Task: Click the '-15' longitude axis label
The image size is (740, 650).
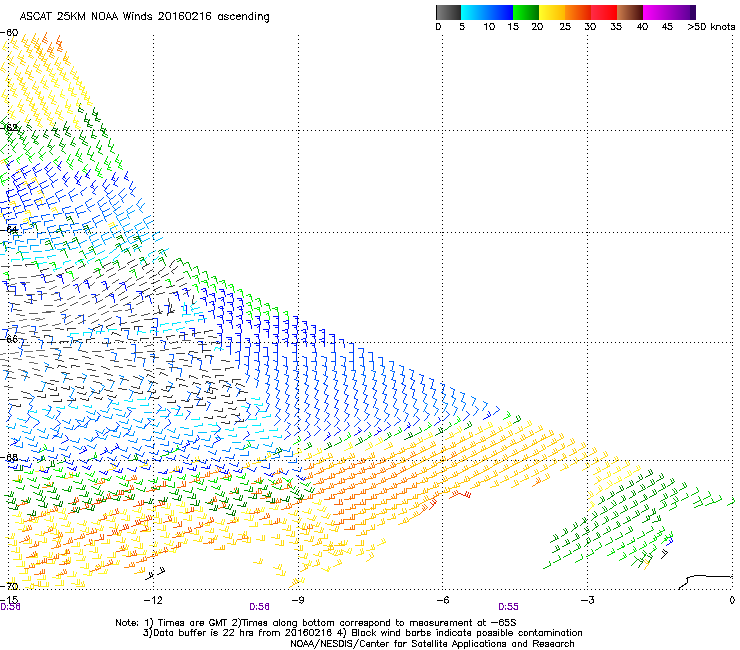Action: [x=9, y=599]
